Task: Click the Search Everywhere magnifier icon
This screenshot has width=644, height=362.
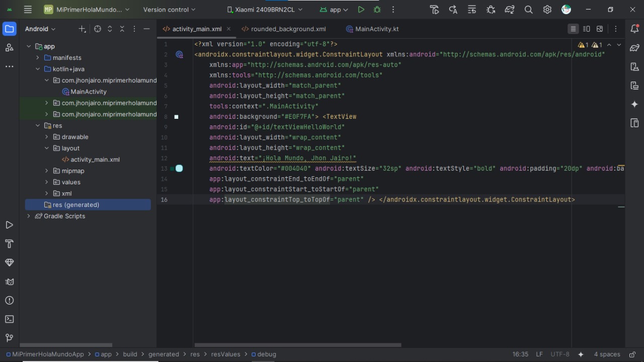Action: (x=528, y=10)
